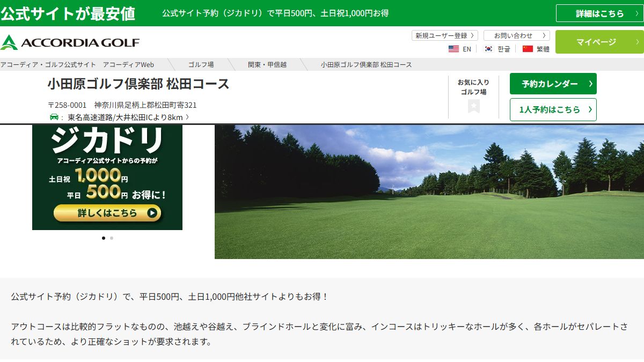The image size is (644, 362).
Task: Click お問い合わせ contact link
Action: pyautogui.click(x=517, y=35)
